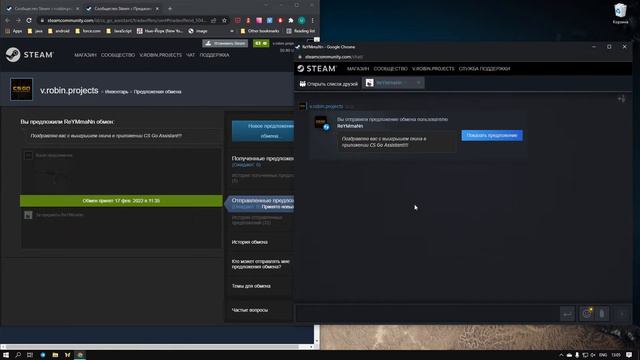Open ПОДДЕРЖКА in the trade offers window
The image size is (640, 360).
(x=214, y=55)
